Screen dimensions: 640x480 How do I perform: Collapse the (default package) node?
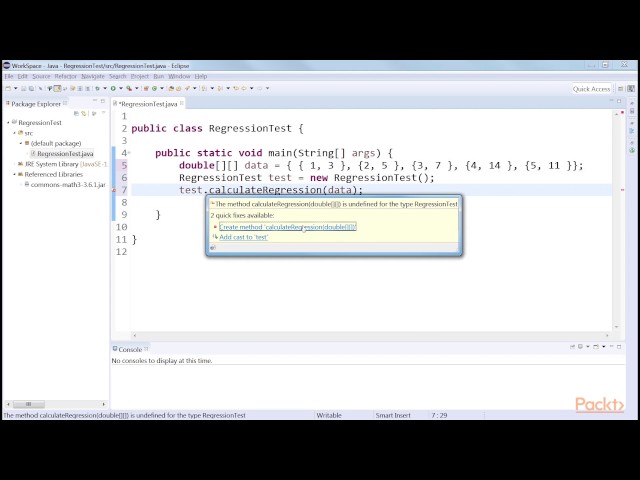tap(21, 143)
